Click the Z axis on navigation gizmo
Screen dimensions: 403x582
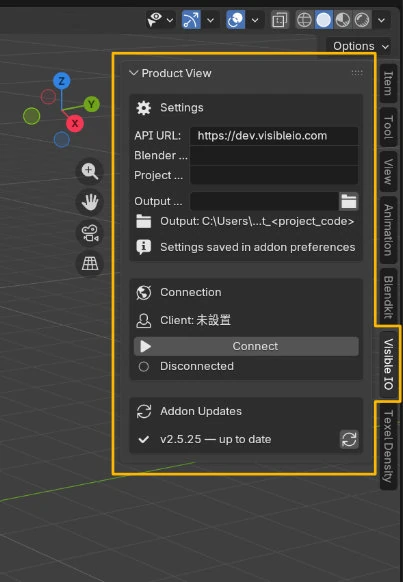(x=62, y=81)
